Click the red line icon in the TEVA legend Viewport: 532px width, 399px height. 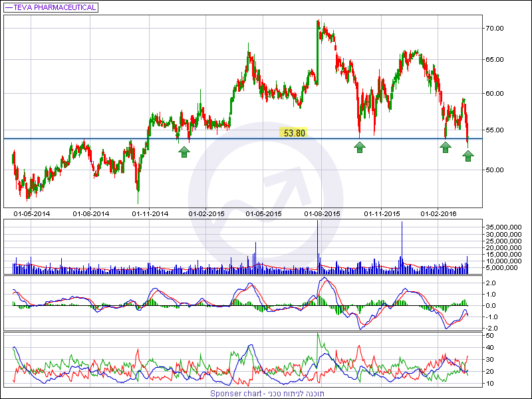[8, 8]
